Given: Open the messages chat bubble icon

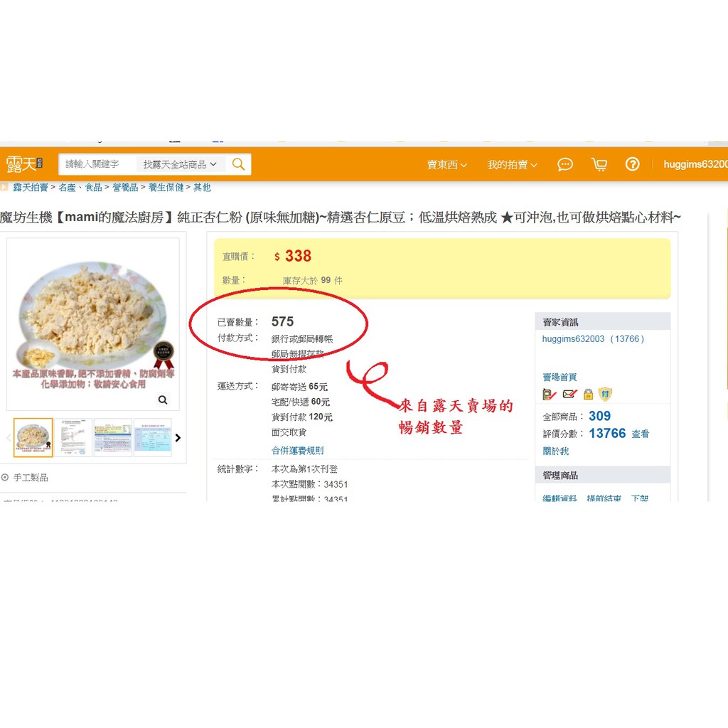Looking at the screenshot, I should tap(565, 164).
